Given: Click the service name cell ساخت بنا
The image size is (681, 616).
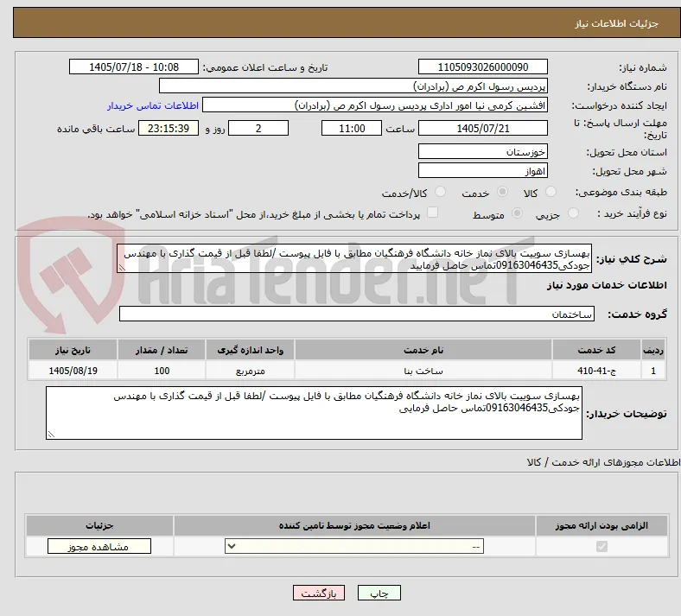Looking at the screenshot, I should click(x=423, y=371).
